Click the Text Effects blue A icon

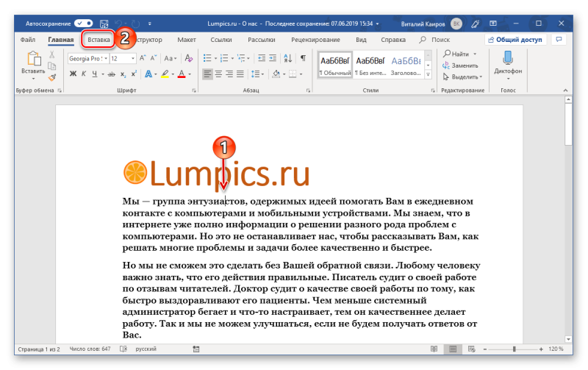coord(148,74)
